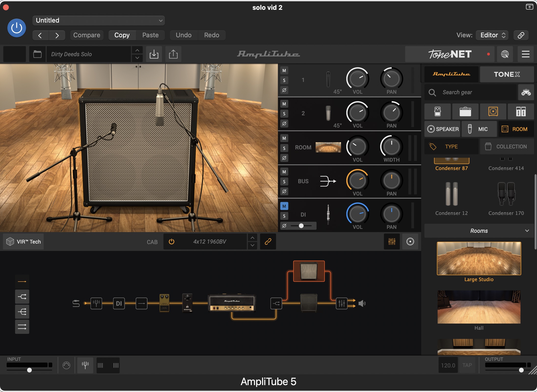The image size is (537, 392).
Task: Open the ToneNET globe icon
Action: (505, 54)
